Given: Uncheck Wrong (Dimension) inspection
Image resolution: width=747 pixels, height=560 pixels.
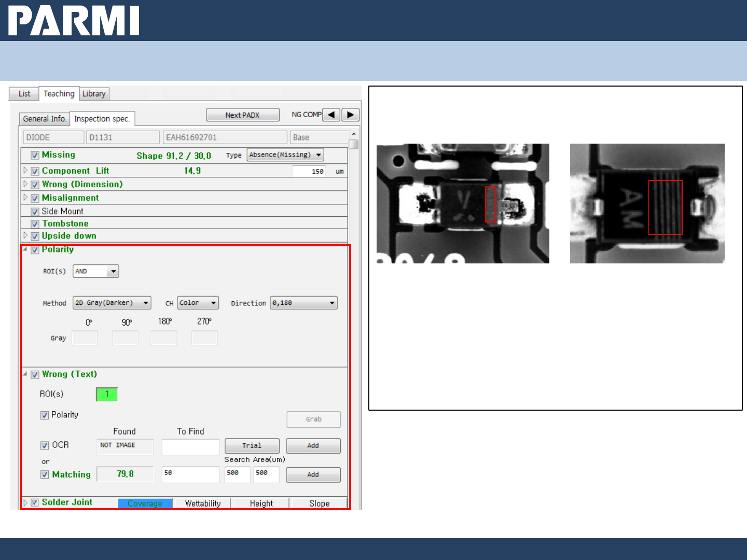Looking at the screenshot, I should [35, 185].
